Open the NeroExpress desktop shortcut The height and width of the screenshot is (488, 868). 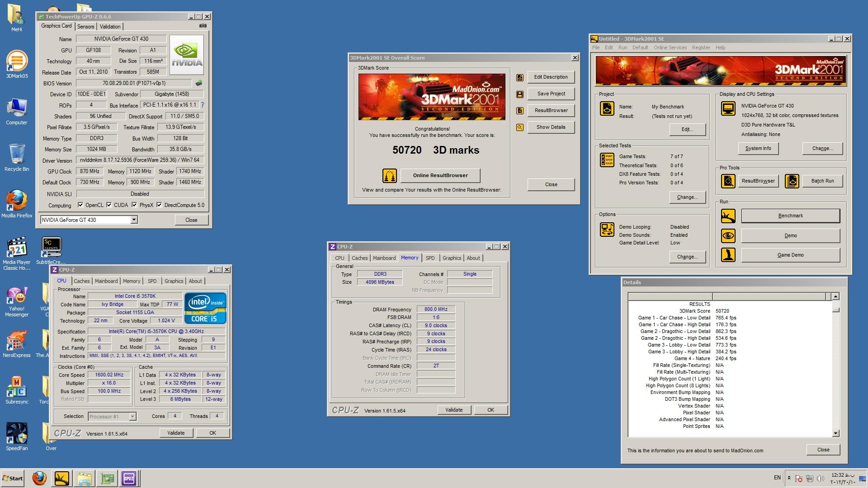[x=17, y=343]
